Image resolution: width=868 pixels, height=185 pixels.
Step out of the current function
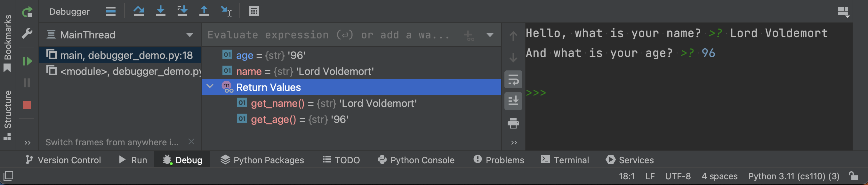(x=204, y=11)
